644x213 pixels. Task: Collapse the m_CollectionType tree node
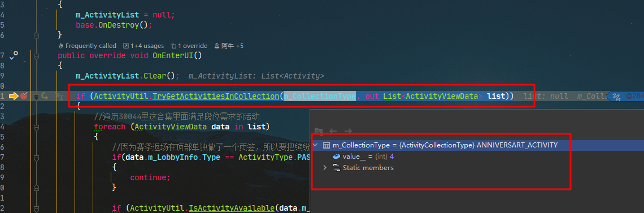315,145
